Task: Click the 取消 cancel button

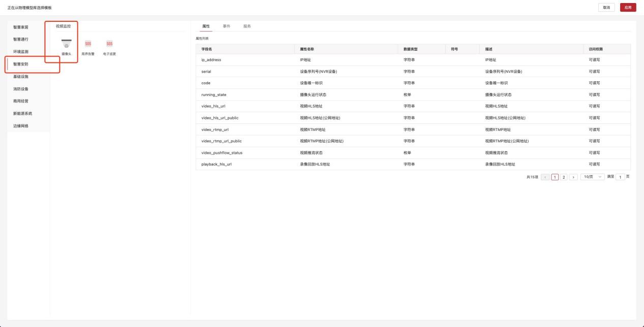Action: click(x=606, y=7)
